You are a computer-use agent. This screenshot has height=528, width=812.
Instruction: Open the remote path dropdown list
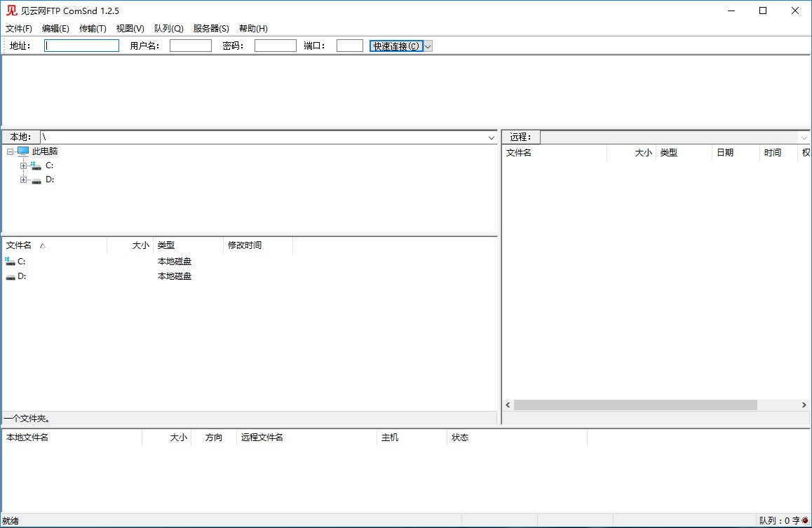click(804, 137)
